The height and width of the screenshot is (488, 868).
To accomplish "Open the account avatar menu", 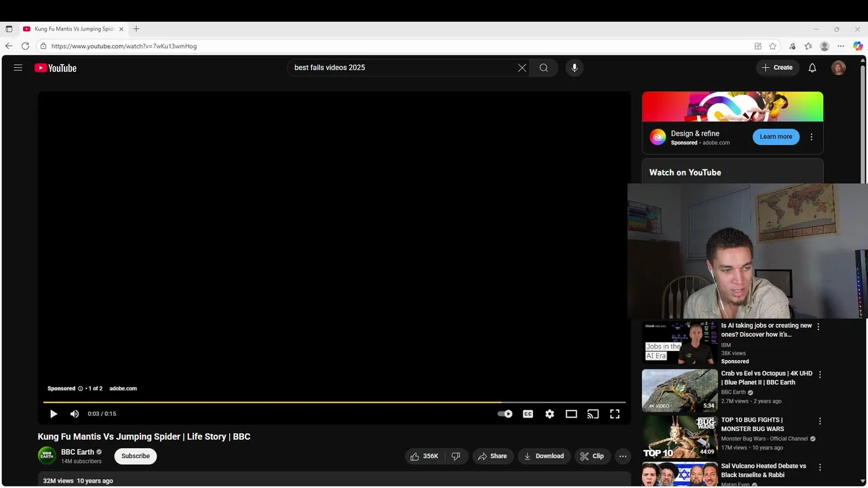I will click(x=839, y=68).
